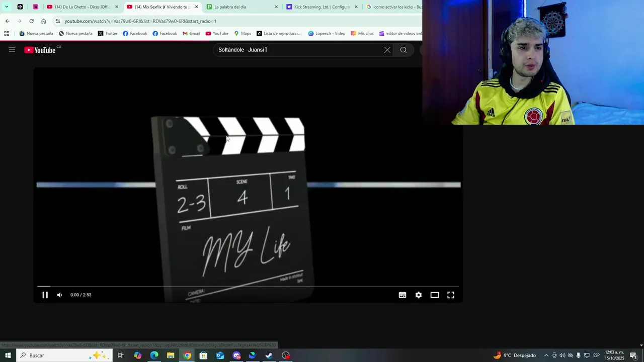Open the browser home page
Image resolution: width=644 pixels, height=362 pixels.
(43, 21)
